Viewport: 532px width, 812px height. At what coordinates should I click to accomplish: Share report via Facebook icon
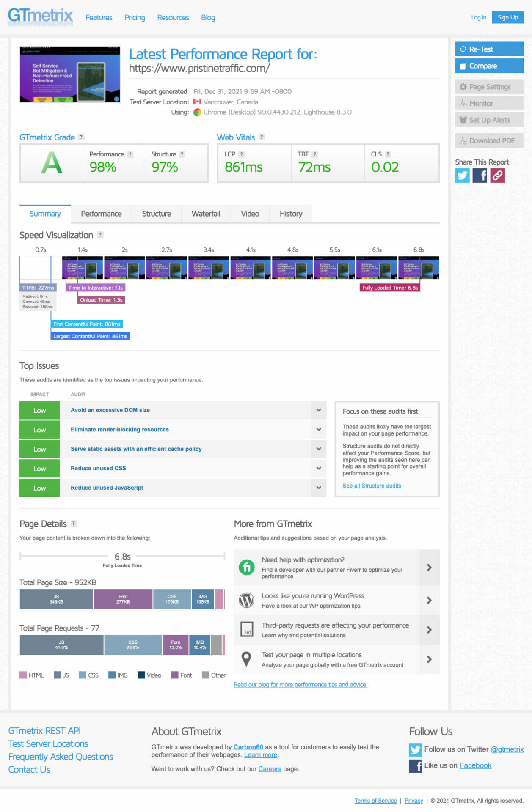[480, 176]
